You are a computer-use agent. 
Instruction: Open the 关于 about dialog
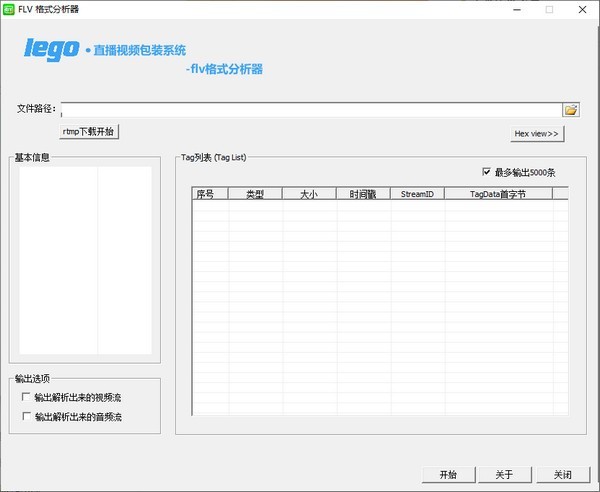coord(505,475)
